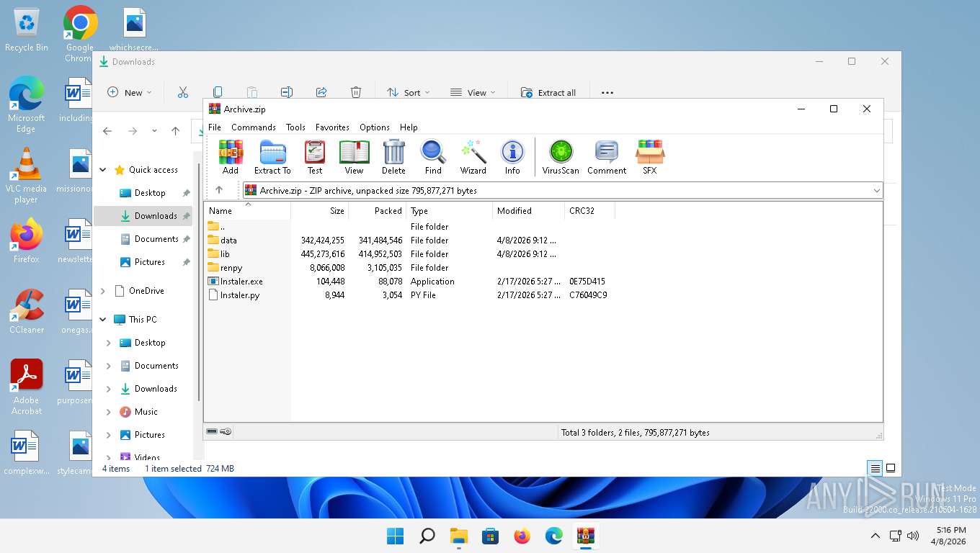Open the Commands menu
Screen dimensions: 980x553
click(254, 127)
